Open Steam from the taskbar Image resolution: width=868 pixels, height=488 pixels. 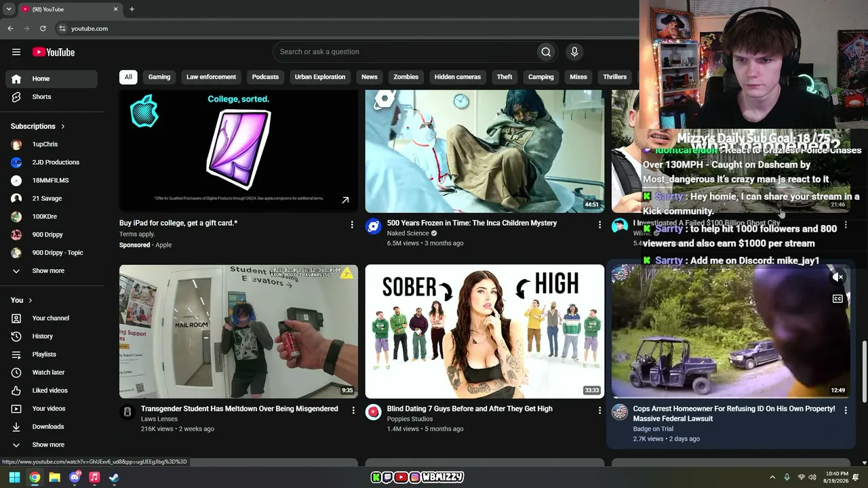114,477
